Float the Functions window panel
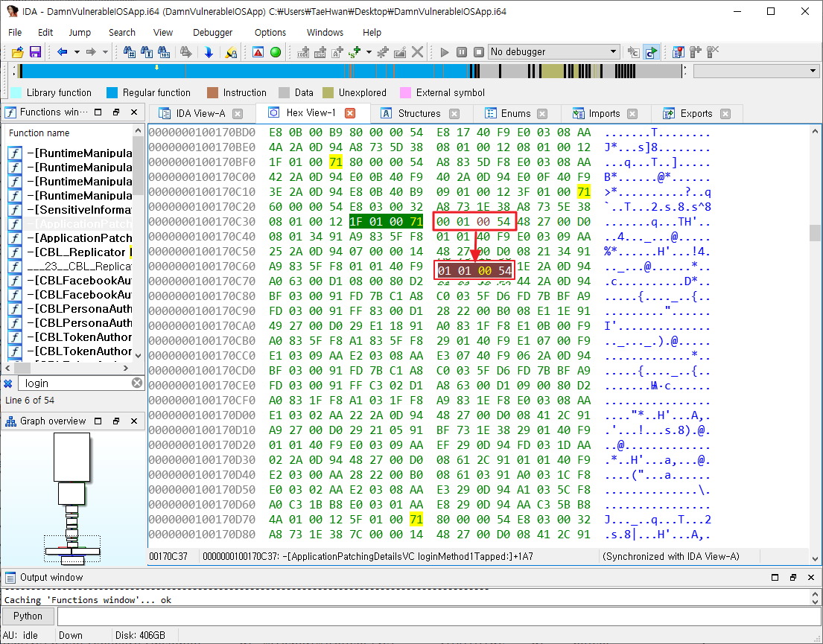Image resolution: width=823 pixels, height=644 pixels. click(116, 112)
